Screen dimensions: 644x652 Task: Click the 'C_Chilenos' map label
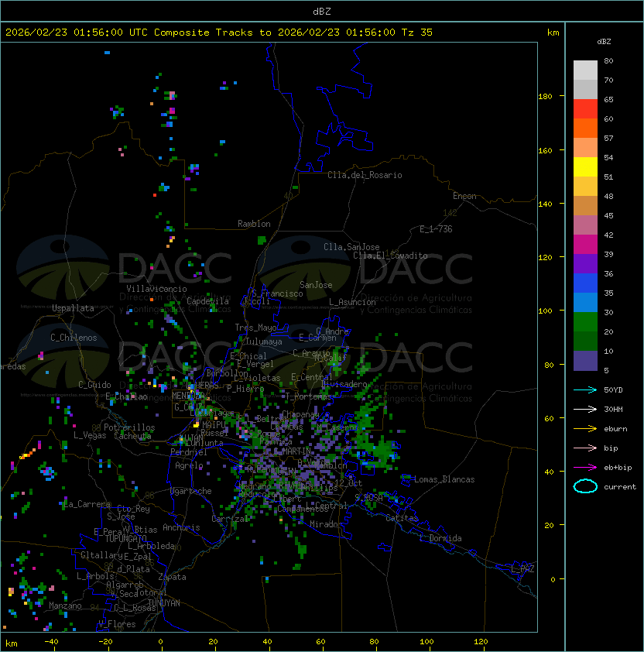pos(74,338)
